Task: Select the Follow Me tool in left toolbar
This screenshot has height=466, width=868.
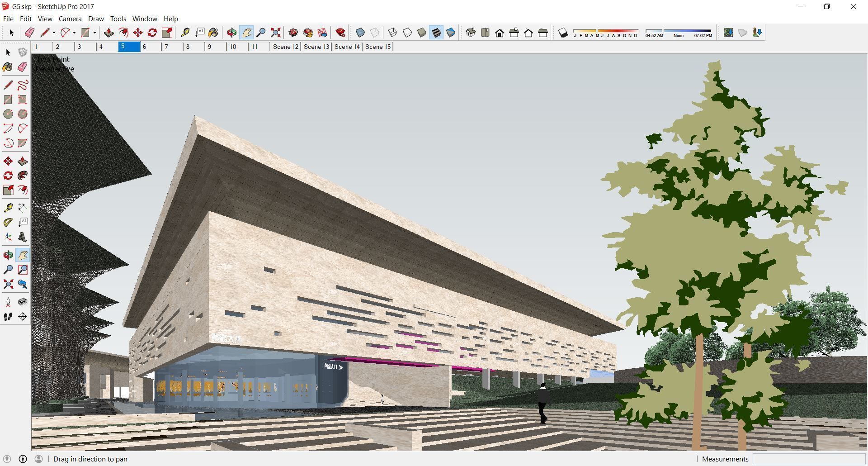Action: coord(23,176)
